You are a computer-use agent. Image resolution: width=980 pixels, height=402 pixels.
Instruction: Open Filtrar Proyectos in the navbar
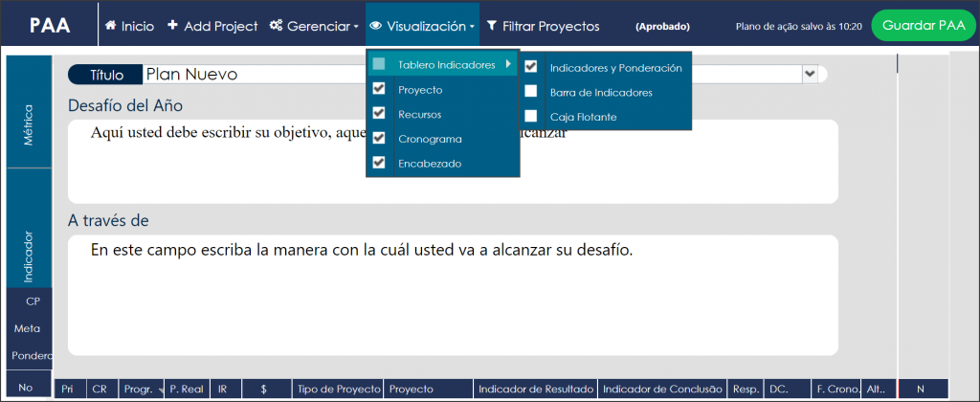544,26
